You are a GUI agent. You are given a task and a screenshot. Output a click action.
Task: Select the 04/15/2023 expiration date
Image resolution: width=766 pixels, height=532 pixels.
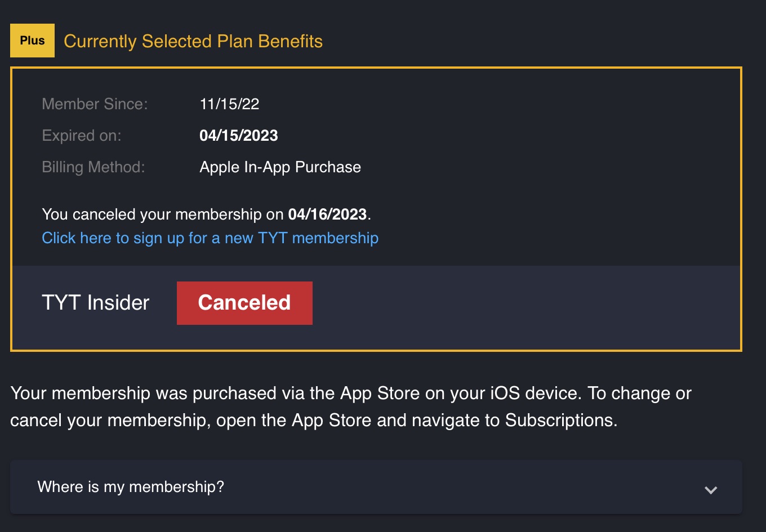(239, 136)
